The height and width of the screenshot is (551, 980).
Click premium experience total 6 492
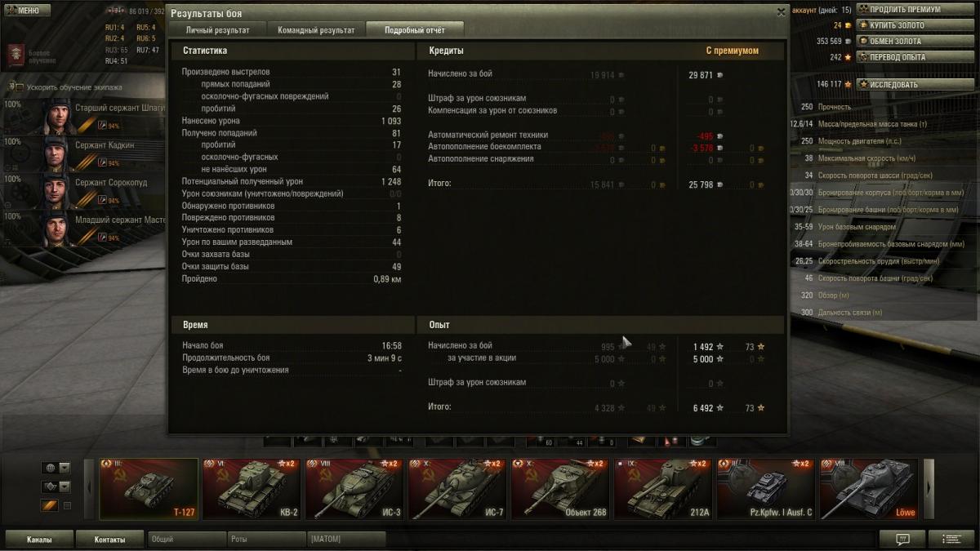point(703,407)
